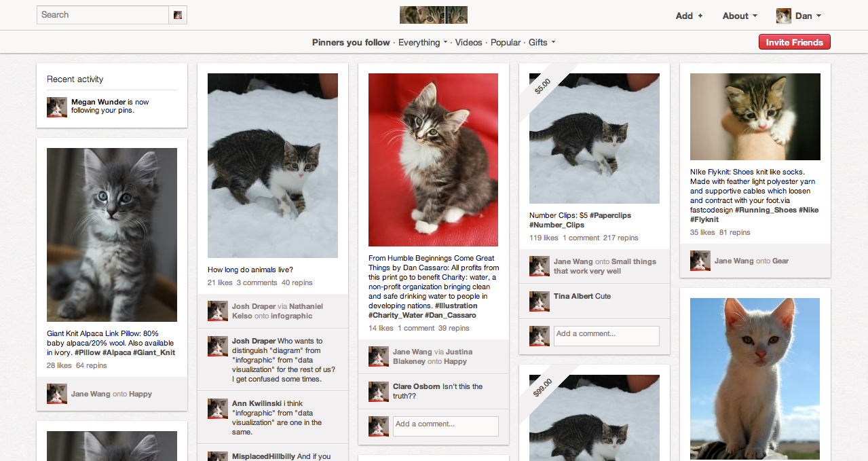This screenshot has height=461, width=868.
Task: Select Pinners you follow tab
Action: click(x=351, y=42)
